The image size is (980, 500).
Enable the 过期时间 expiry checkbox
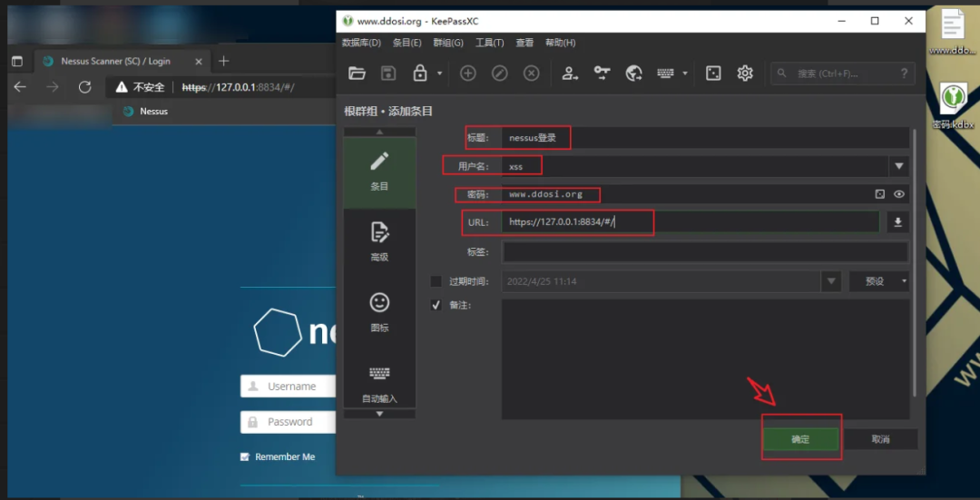[436, 281]
